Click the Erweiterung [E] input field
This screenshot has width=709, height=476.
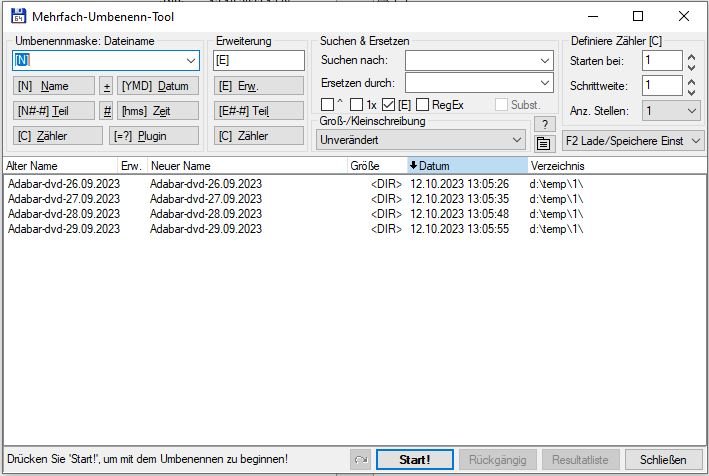point(259,61)
